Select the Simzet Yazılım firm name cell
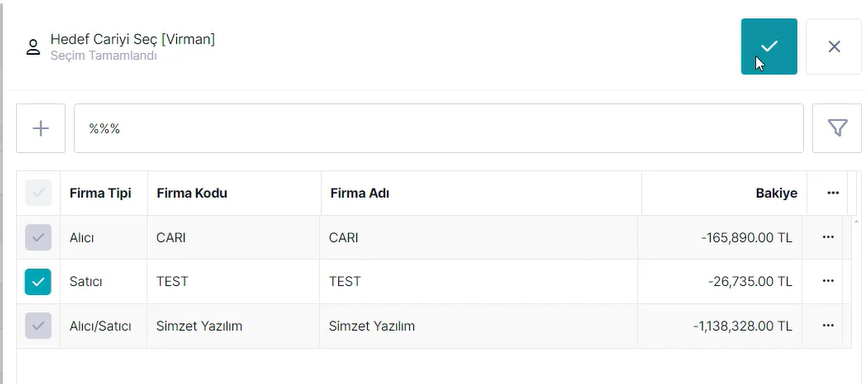This screenshot has width=866, height=384. [478, 326]
